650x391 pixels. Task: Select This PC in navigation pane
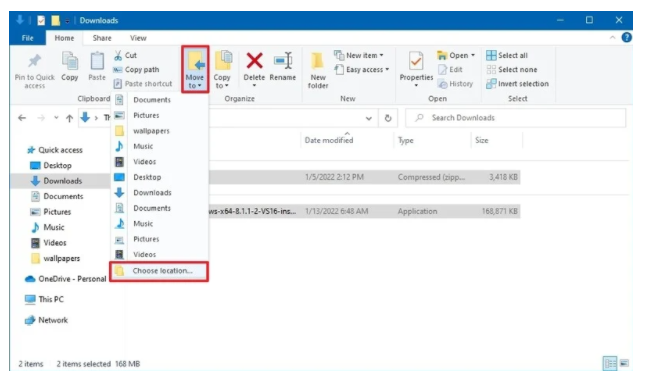[44, 299]
